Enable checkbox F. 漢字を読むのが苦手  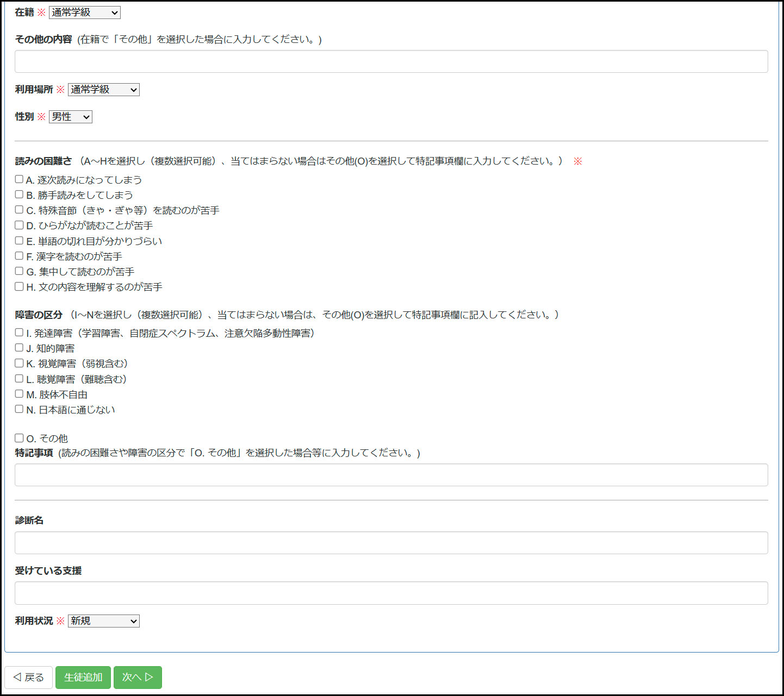(x=19, y=256)
